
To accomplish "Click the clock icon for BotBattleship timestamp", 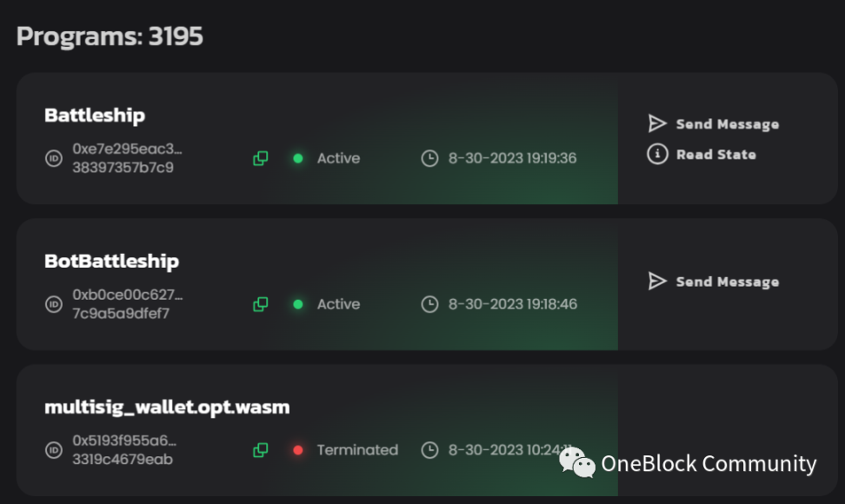I will pos(429,304).
